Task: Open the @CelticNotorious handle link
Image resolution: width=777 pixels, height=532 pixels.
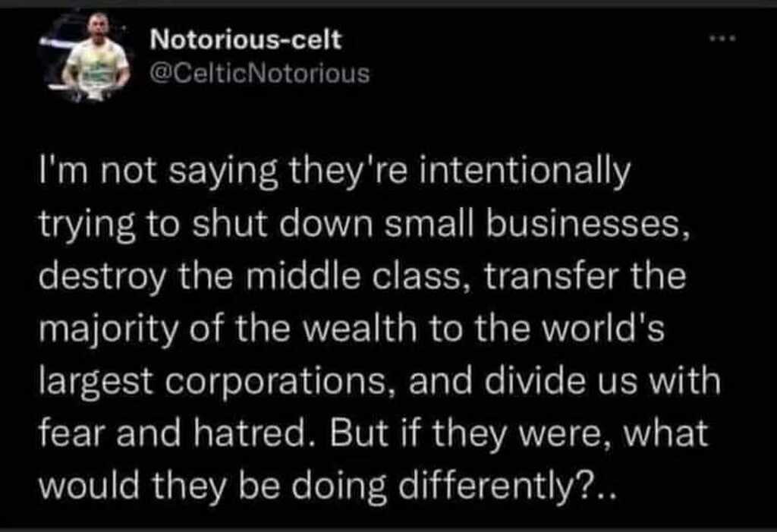Action: click(x=260, y=74)
